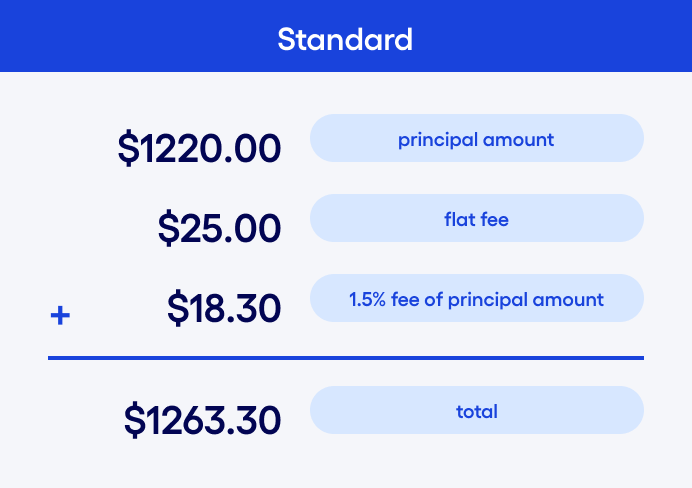Select the $1263.30 total value

tap(202, 420)
